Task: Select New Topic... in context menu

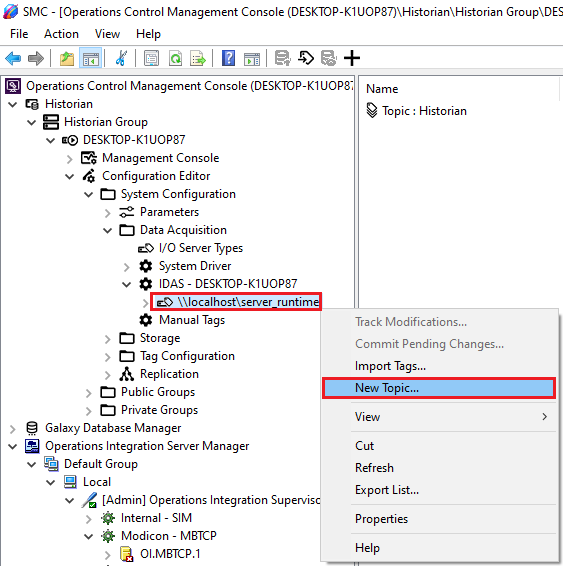Action: tap(438, 388)
